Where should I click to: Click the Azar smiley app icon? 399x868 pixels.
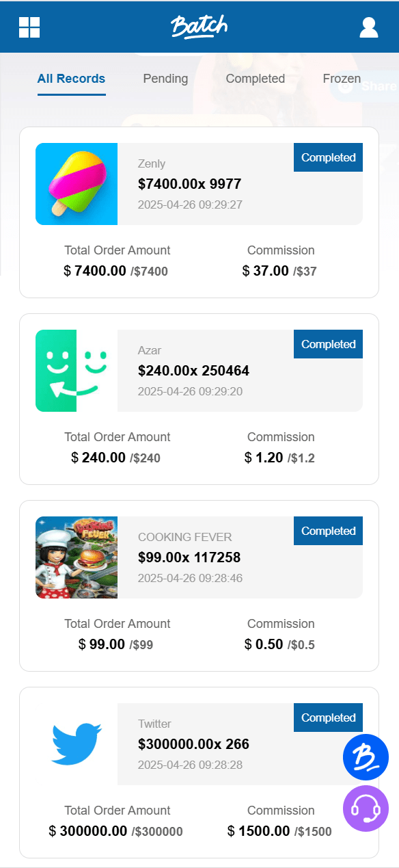coord(77,371)
